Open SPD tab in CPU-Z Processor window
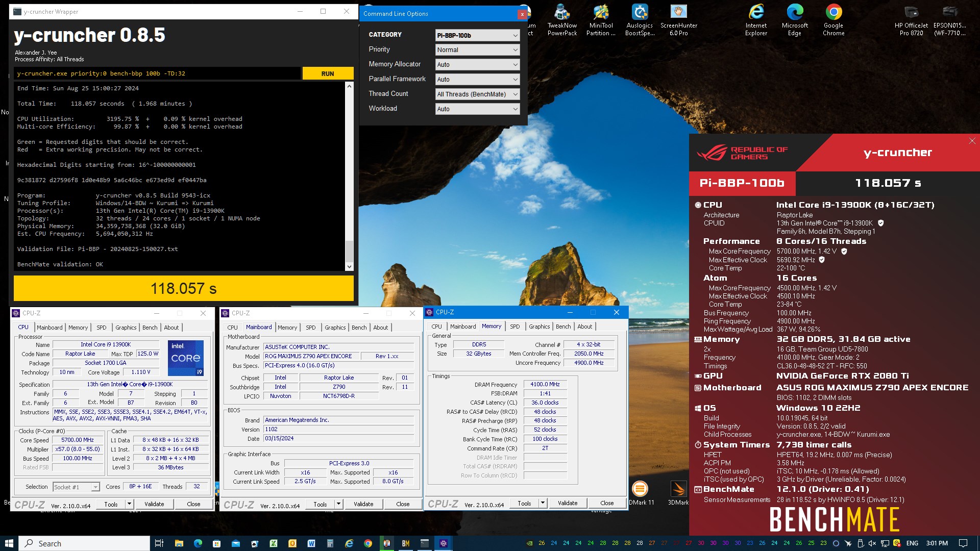Screen dimensions: 980x551 point(102,328)
